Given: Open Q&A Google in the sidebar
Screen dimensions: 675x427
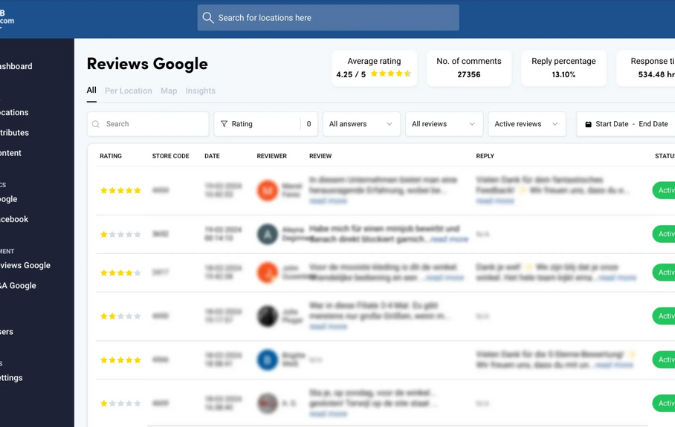Looking at the screenshot, I should tap(18, 285).
